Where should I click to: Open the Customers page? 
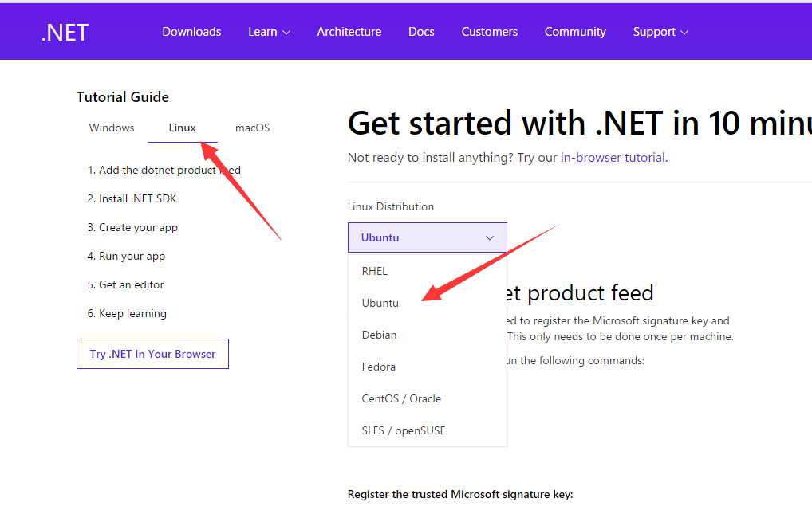point(490,32)
